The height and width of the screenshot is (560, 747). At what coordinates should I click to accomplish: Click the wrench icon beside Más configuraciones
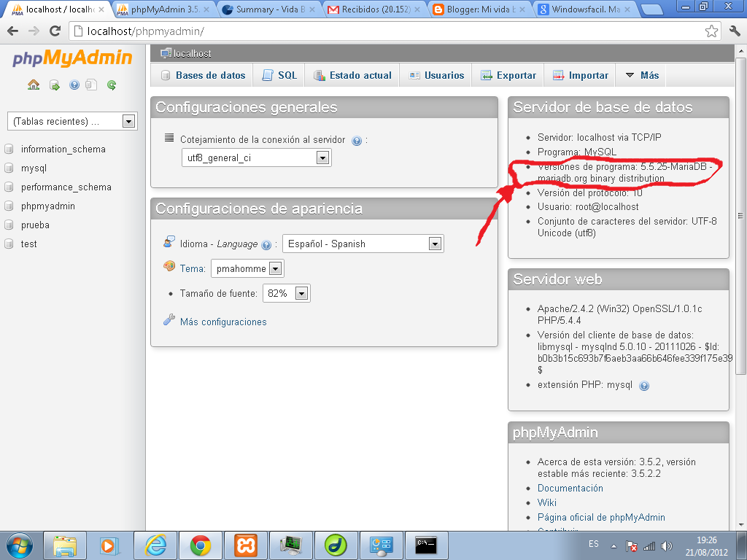point(169,319)
